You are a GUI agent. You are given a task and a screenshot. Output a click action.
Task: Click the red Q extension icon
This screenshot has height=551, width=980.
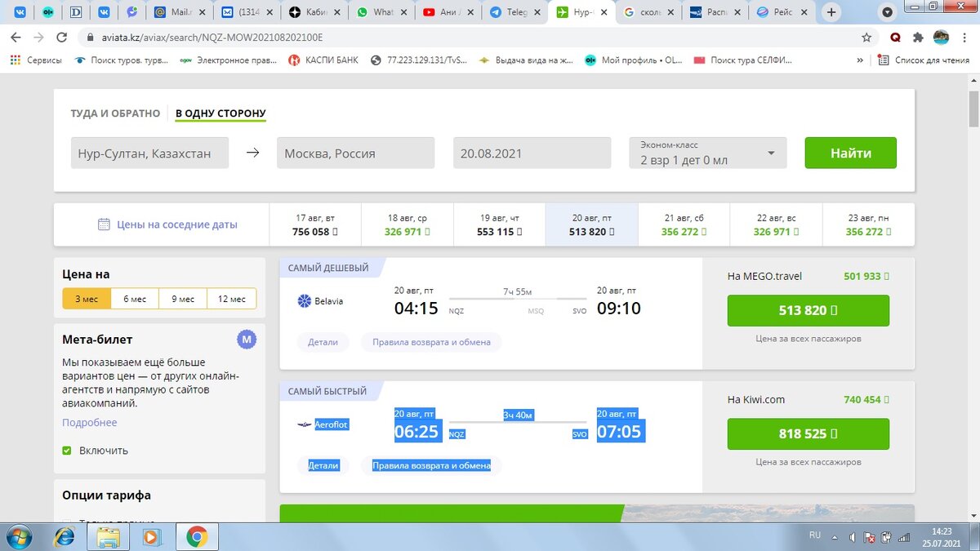click(895, 38)
